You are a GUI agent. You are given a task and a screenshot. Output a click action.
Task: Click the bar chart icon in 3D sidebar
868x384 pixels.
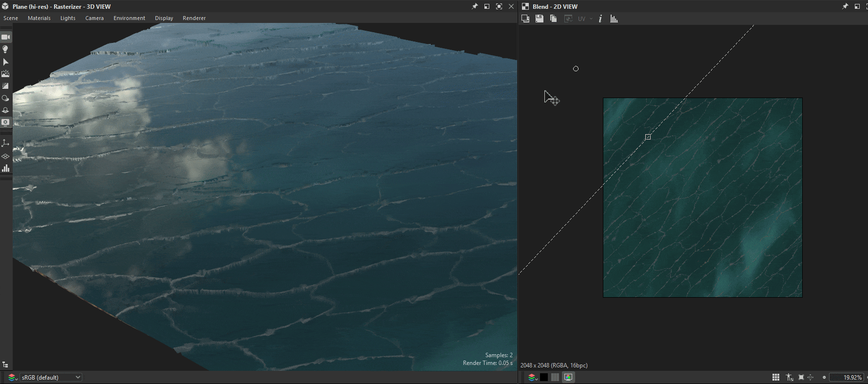(x=5, y=168)
